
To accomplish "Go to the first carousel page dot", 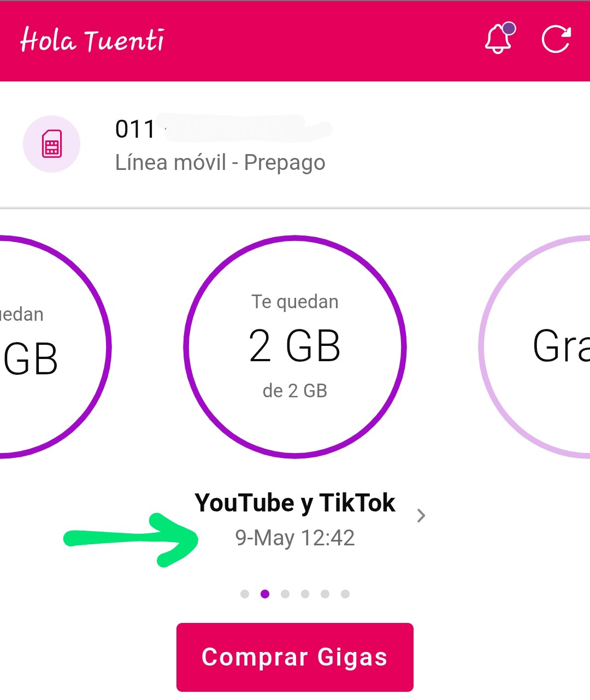I will point(245,594).
